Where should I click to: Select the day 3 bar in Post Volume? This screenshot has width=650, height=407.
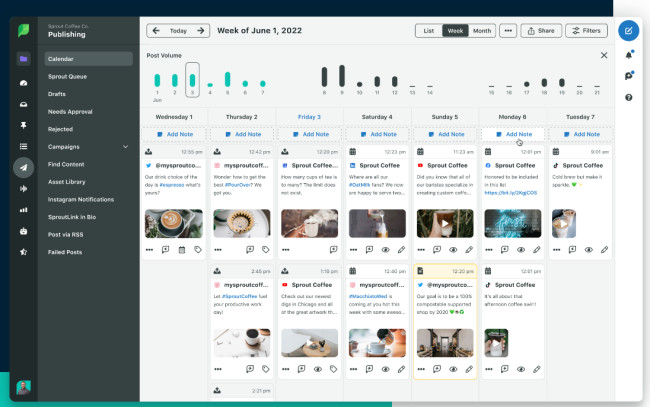(x=192, y=80)
